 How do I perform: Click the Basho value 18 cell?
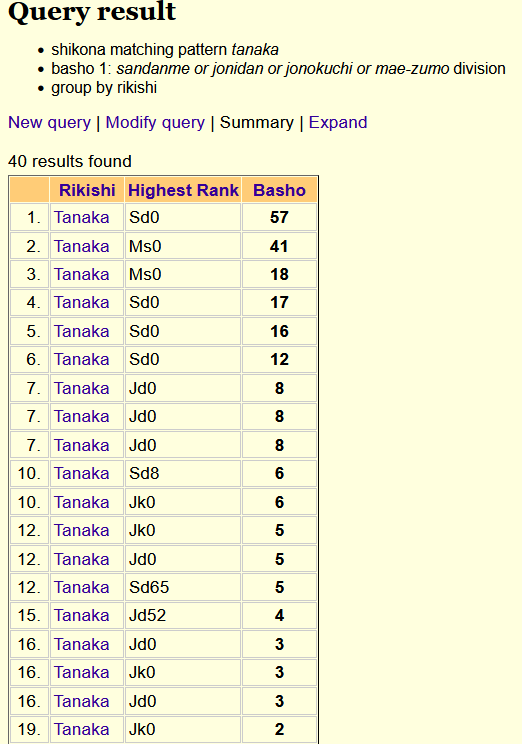pos(279,274)
